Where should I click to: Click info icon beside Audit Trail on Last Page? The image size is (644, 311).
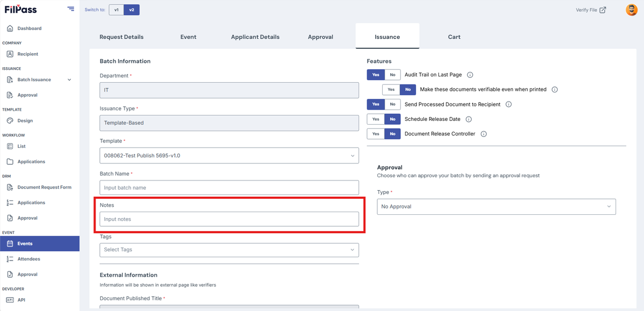[470, 75]
